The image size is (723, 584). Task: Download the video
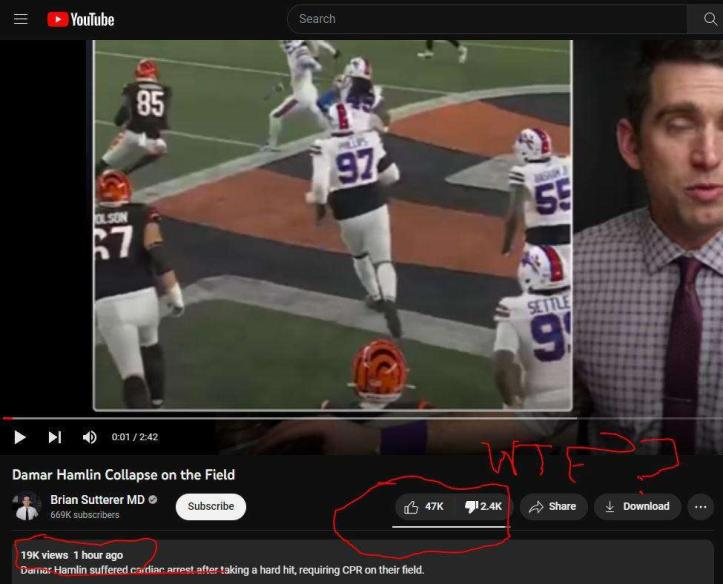coord(637,507)
